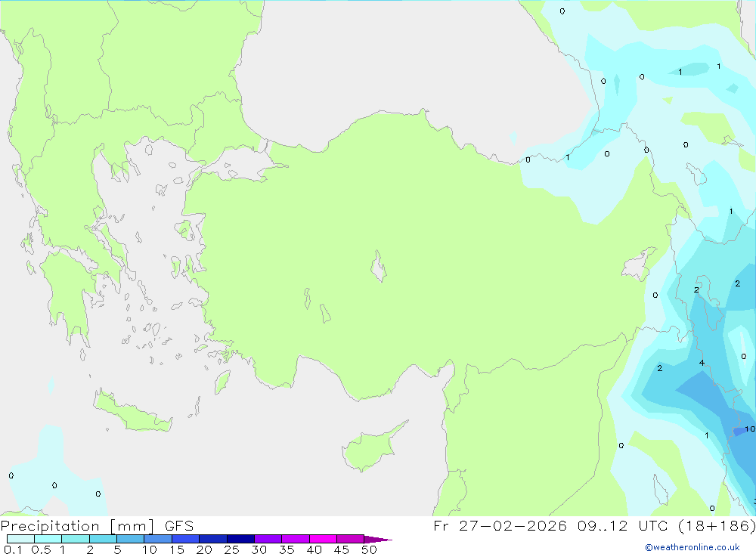The height and width of the screenshot is (554, 756).
Task: Click the over-50 arrow tip of legend
Action: 377,540
